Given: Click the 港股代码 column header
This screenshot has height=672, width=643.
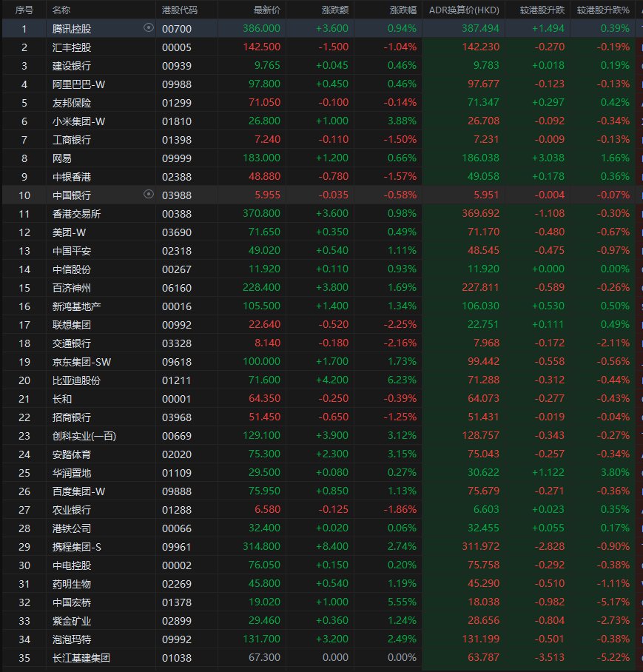Looking at the screenshot, I should (180, 10).
